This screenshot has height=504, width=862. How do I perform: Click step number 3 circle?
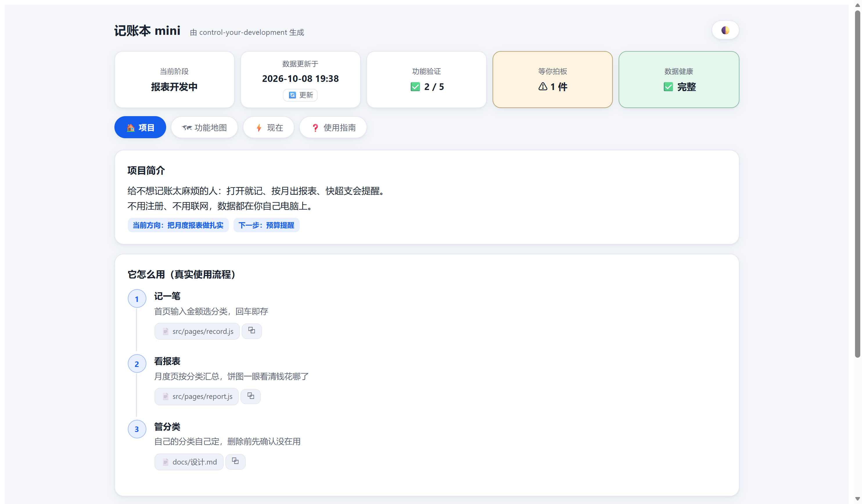click(137, 429)
